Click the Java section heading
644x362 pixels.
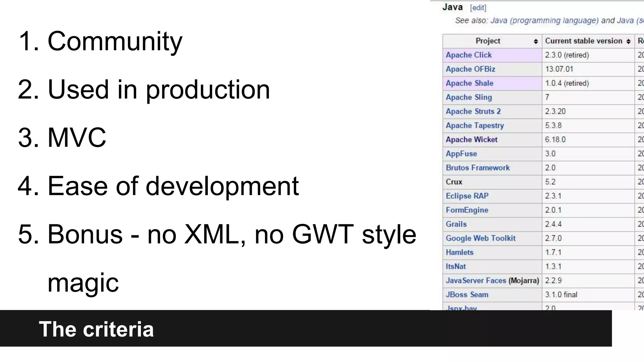click(x=452, y=7)
